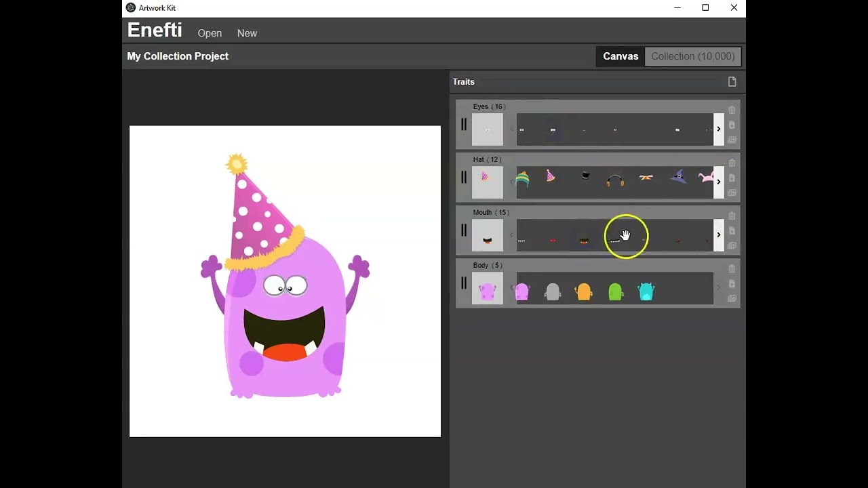Viewport: 868px width, 488px height.
Task: Select the striped beanie hat
Action: click(x=521, y=179)
